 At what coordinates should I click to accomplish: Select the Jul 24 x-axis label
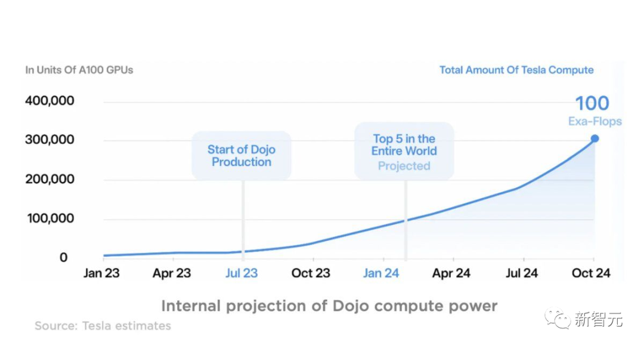(521, 273)
